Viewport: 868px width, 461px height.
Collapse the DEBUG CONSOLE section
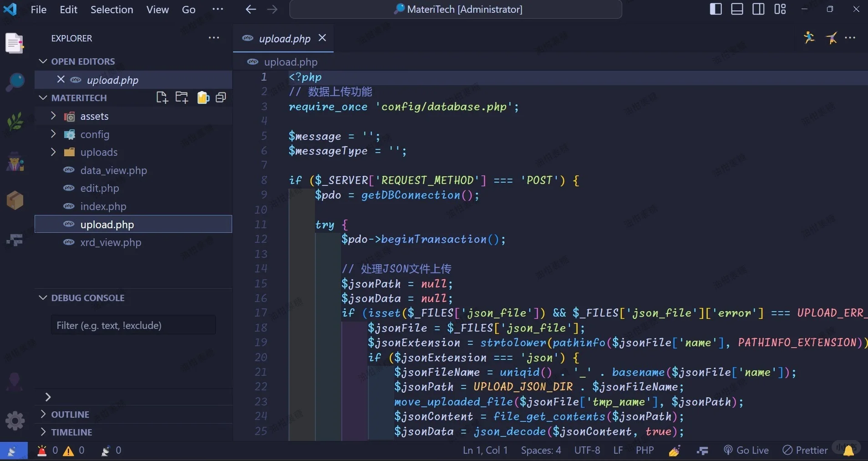pyautogui.click(x=43, y=298)
